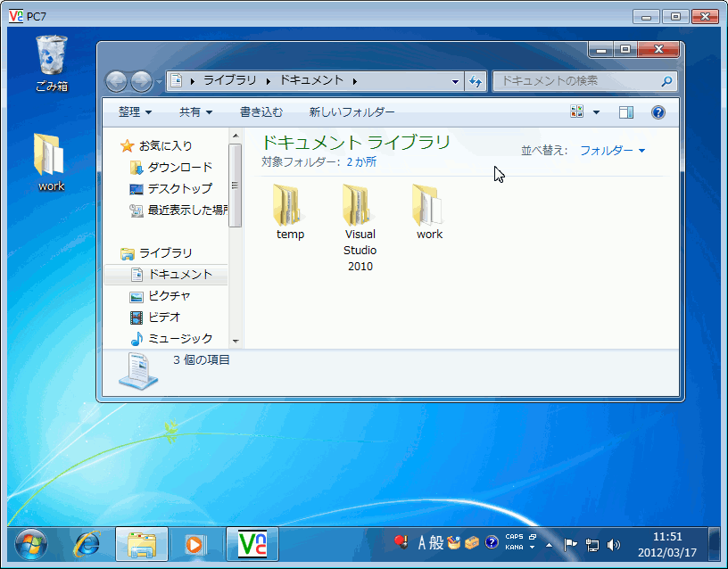Viewport: 728px width, 569px height.
Task: Open the temp folder in Documents library
Action: (290, 205)
